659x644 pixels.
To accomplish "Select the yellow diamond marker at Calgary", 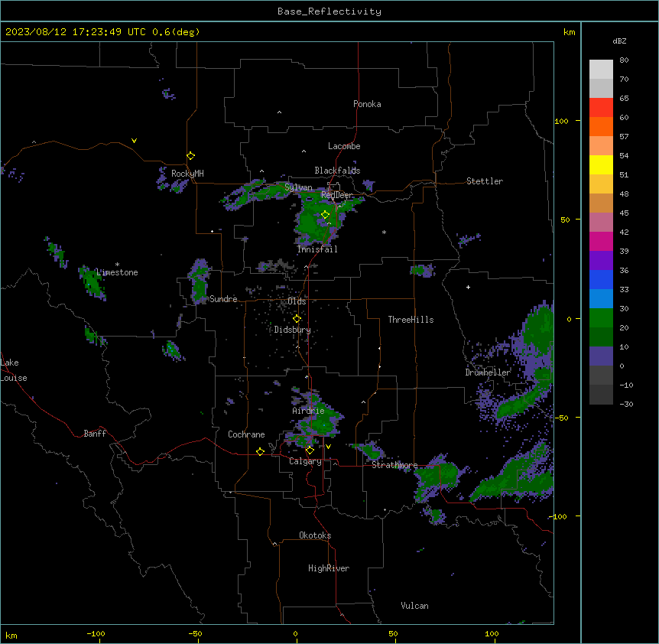I will (x=310, y=450).
